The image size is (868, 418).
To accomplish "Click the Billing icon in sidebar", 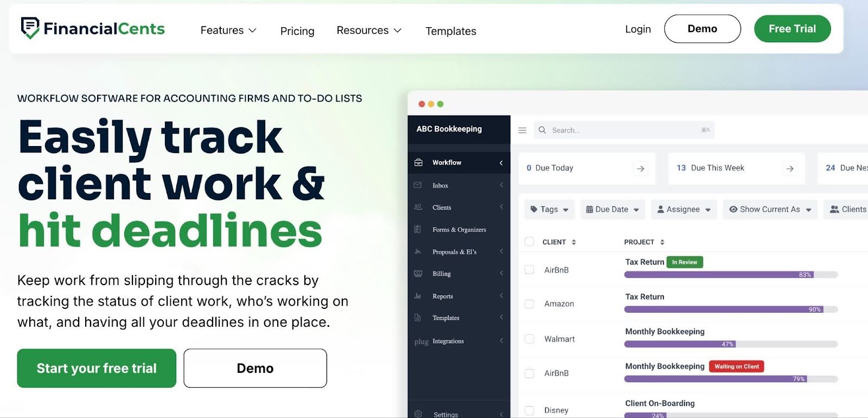I will click(418, 274).
